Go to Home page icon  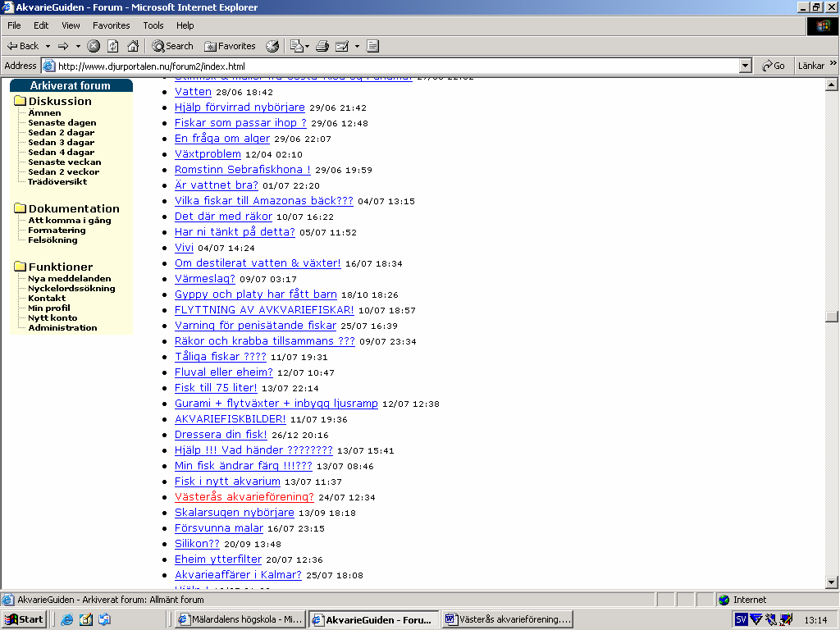pos(133,46)
